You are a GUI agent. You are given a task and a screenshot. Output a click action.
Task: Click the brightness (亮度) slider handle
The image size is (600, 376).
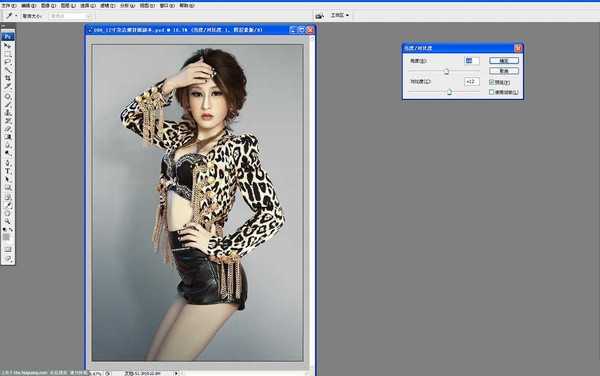click(446, 72)
